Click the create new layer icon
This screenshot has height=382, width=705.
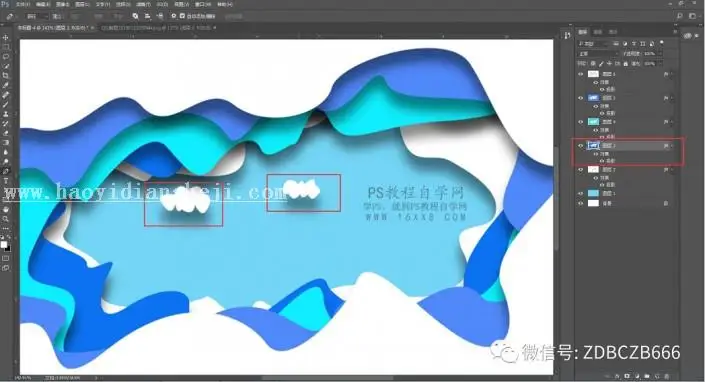click(657, 376)
